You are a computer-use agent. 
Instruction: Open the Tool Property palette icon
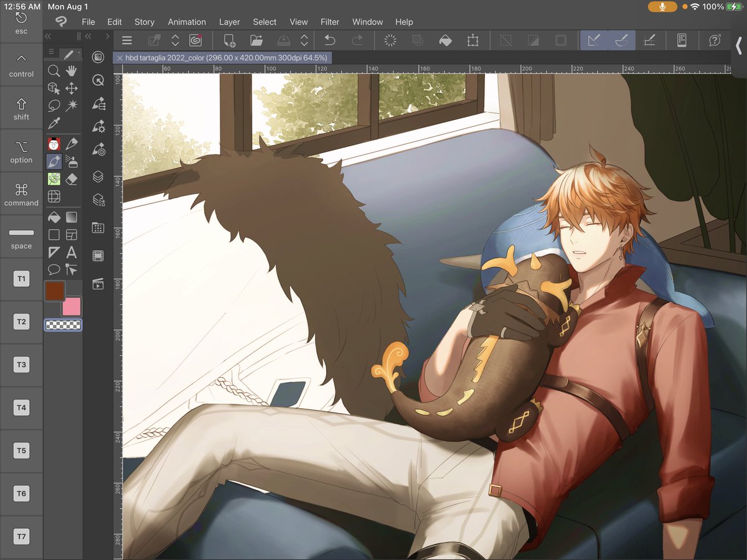click(98, 126)
